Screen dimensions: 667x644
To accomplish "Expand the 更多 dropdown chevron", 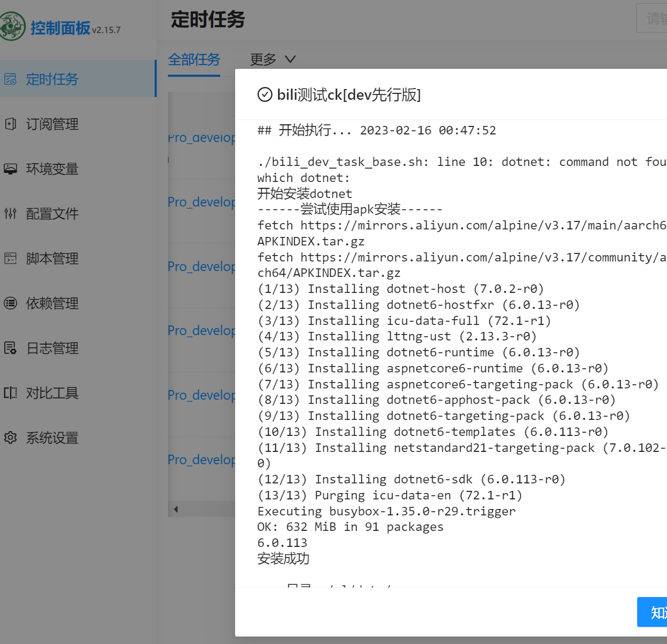I will [290, 60].
